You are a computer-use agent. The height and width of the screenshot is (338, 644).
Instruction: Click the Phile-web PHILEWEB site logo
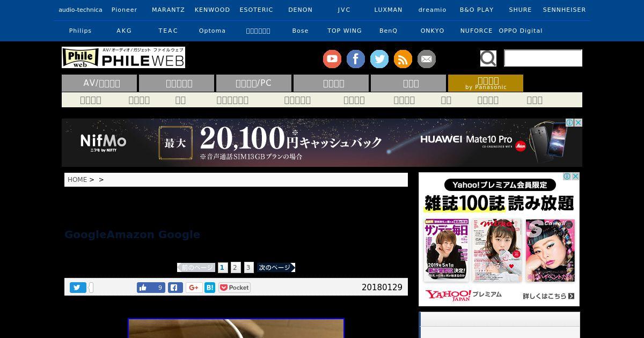(123, 57)
